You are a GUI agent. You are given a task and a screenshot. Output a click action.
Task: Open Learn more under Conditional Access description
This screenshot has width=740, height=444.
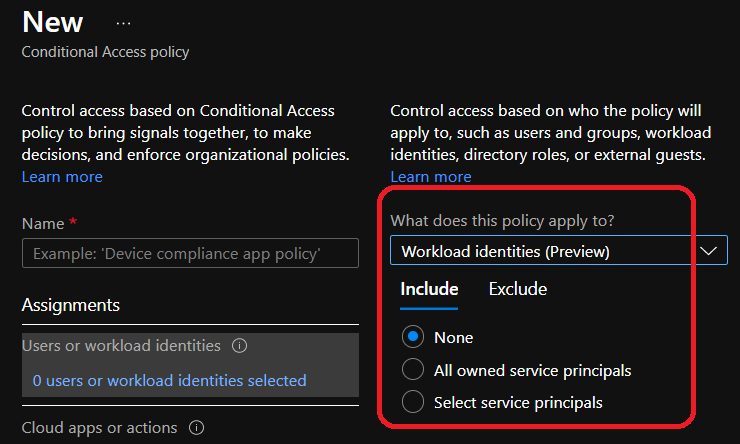(62, 176)
